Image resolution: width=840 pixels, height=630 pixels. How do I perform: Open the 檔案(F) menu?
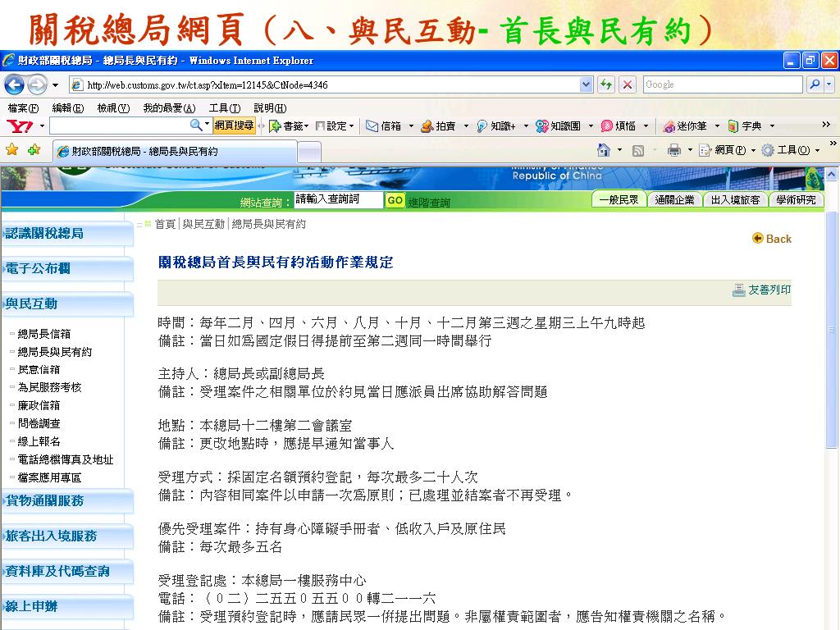coord(23,107)
